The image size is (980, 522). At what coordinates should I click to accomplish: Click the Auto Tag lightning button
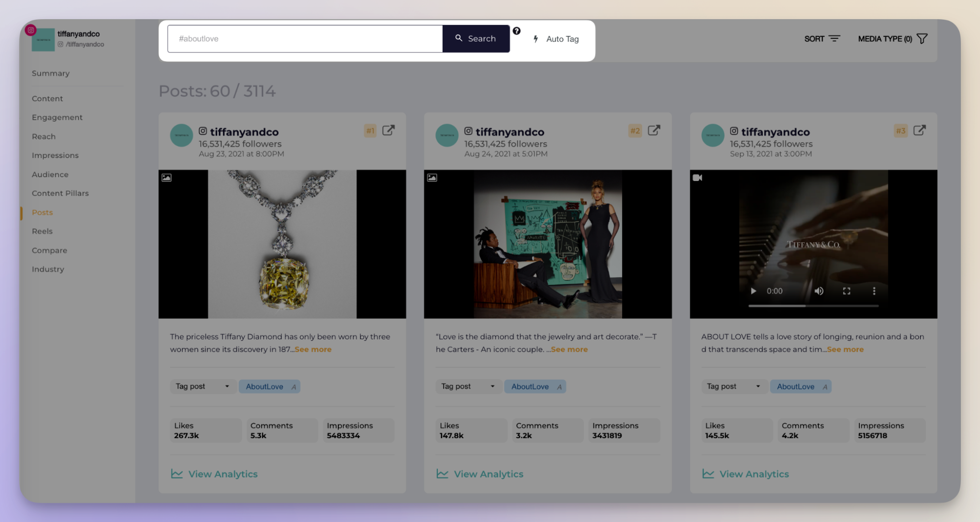coord(556,39)
